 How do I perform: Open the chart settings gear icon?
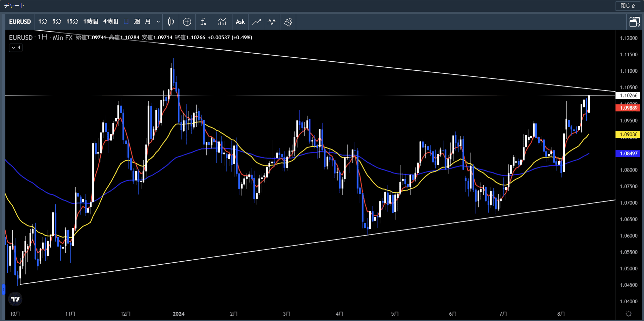(629, 314)
